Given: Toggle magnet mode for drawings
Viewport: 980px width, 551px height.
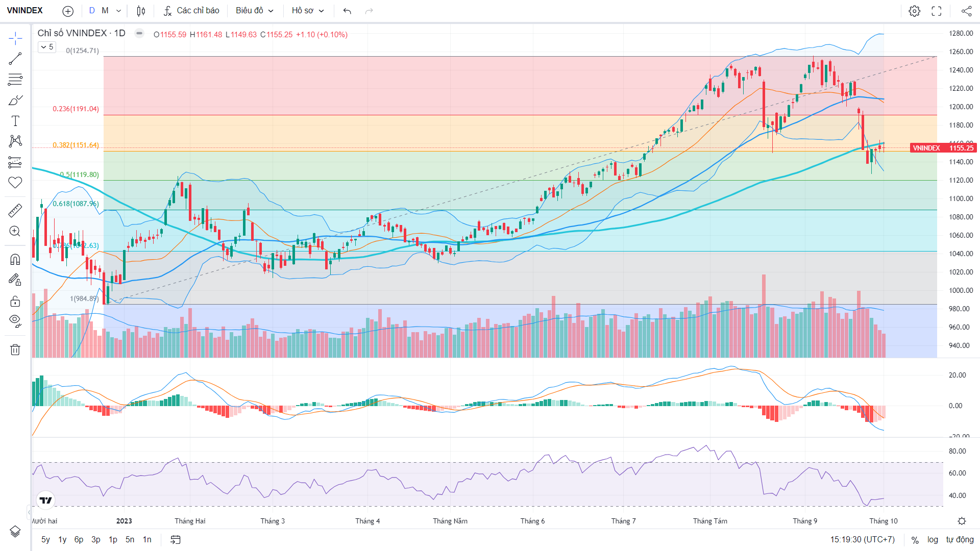Looking at the screenshot, I should pyautogui.click(x=15, y=259).
